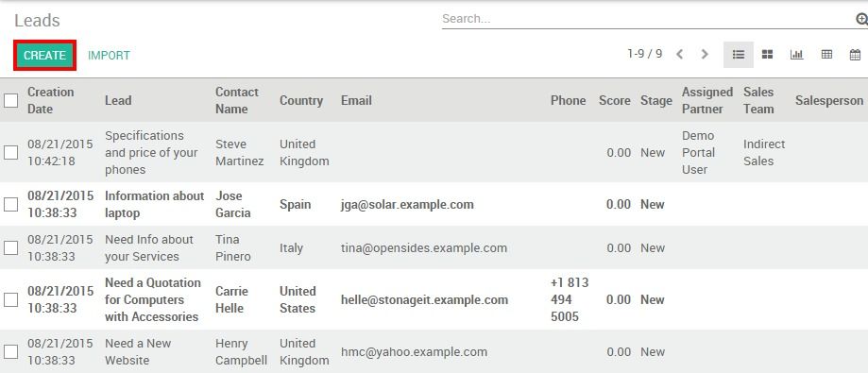Open the graph view icon
Viewport: 868px width, 373px height.
pyautogui.click(x=796, y=55)
